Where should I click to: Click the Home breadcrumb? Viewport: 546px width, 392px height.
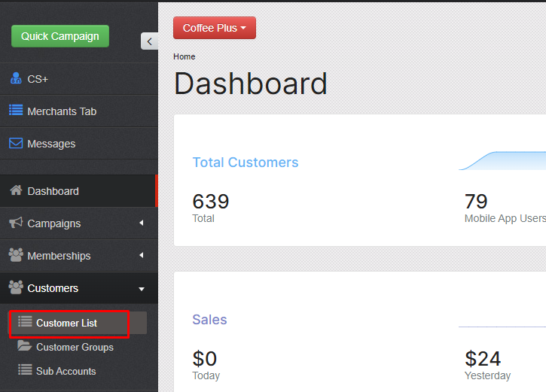pyautogui.click(x=185, y=56)
